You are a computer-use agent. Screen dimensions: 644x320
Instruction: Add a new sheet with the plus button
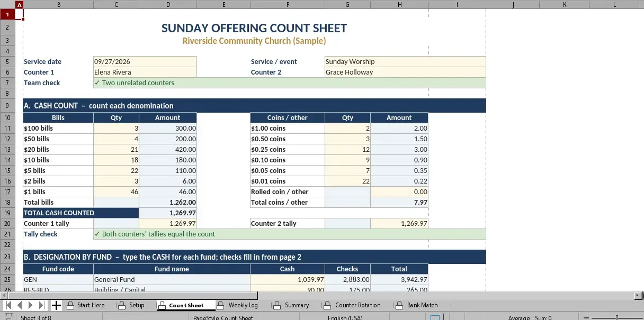pos(56,305)
